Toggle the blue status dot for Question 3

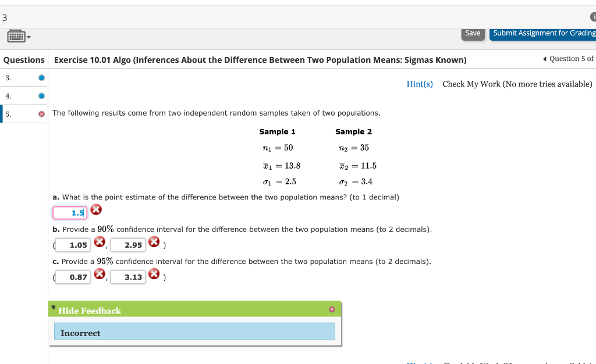[40, 77]
